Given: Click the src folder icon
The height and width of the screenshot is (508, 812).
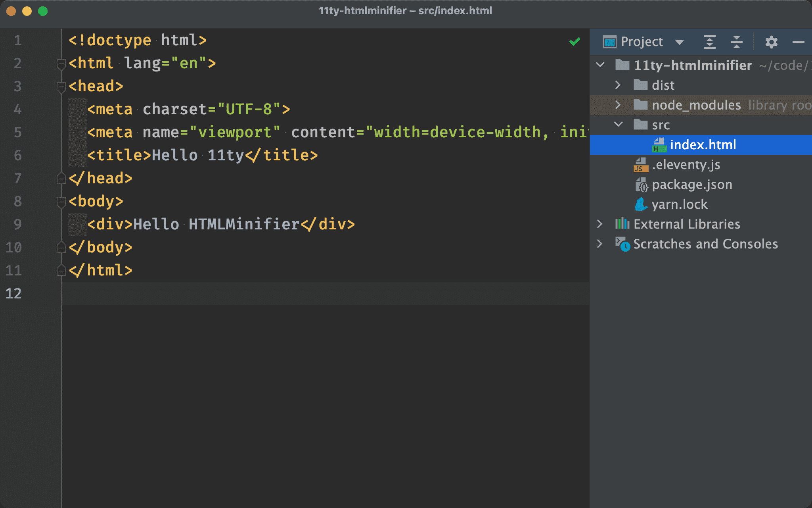Looking at the screenshot, I should [640, 124].
